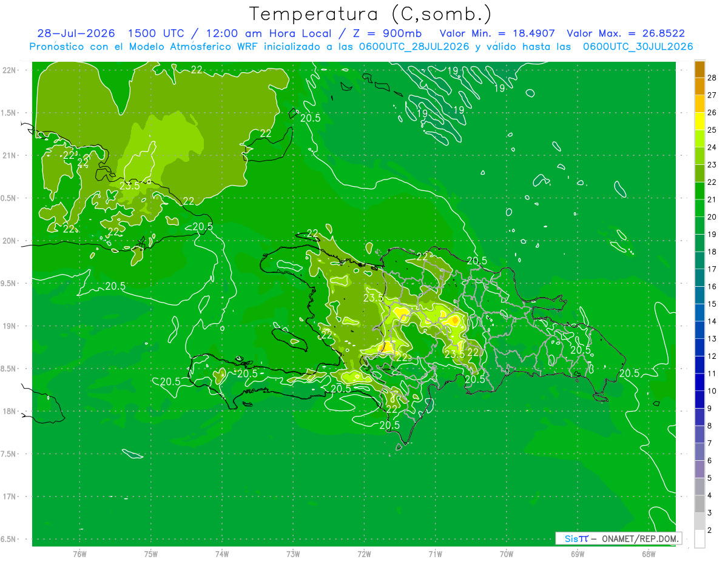The height and width of the screenshot is (562, 728).
Task: Click the '71W' longitude axis label
Action: coord(435,554)
